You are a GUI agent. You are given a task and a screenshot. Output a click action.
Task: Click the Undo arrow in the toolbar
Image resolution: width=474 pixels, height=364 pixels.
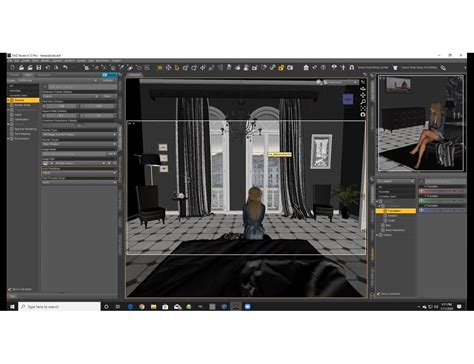coord(65,68)
